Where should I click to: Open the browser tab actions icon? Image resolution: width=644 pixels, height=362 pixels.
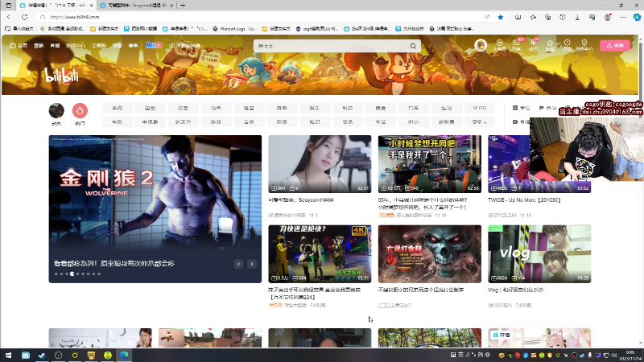click(8, 6)
